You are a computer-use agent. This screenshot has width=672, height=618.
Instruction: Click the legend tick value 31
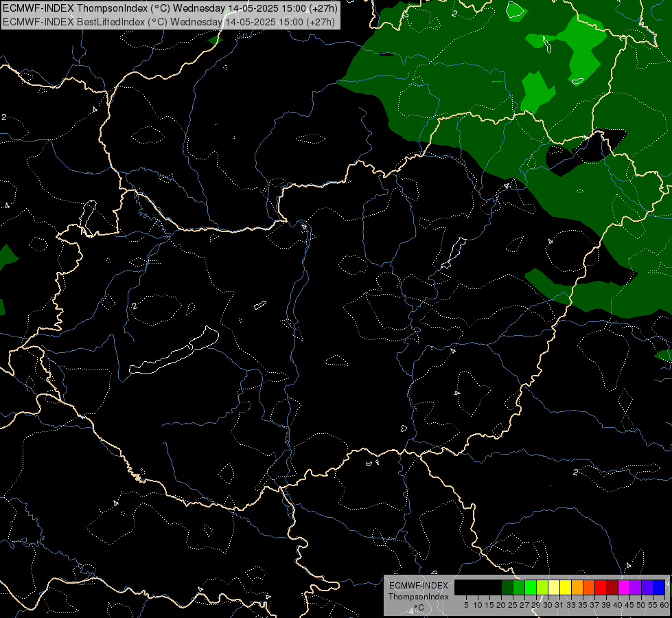[559, 605]
